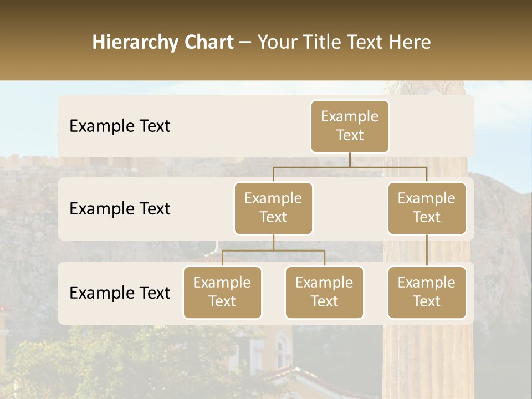532x399 pixels.
Task: Click the top row's Example Text label
Action: 120,126
